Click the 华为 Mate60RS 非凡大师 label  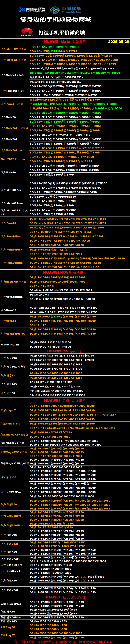click(14, 212)
